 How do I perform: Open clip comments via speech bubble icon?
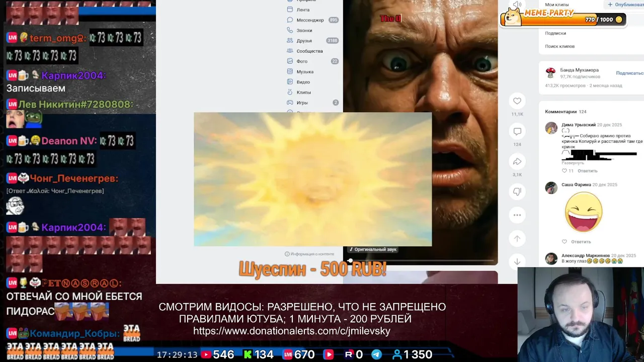pos(517,131)
